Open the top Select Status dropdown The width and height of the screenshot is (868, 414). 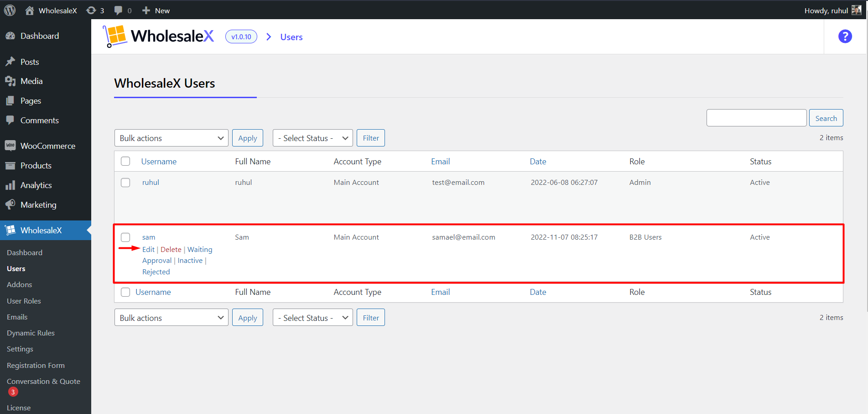(312, 138)
